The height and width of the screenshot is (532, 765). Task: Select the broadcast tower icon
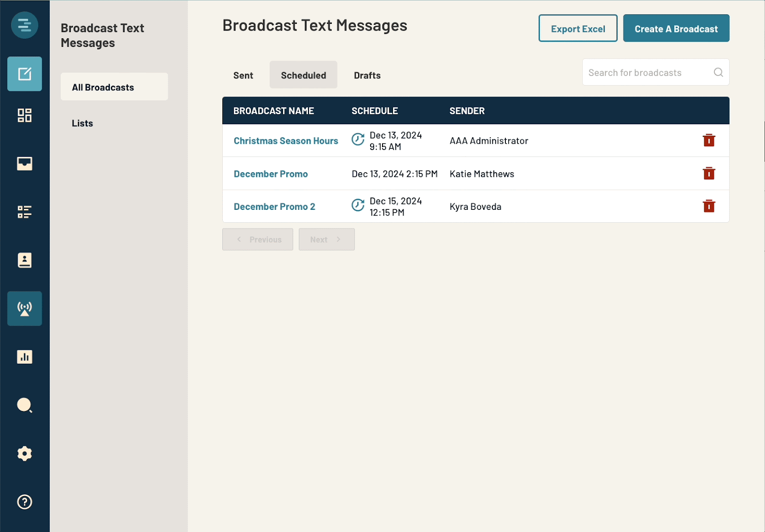pyautogui.click(x=24, y=308)
